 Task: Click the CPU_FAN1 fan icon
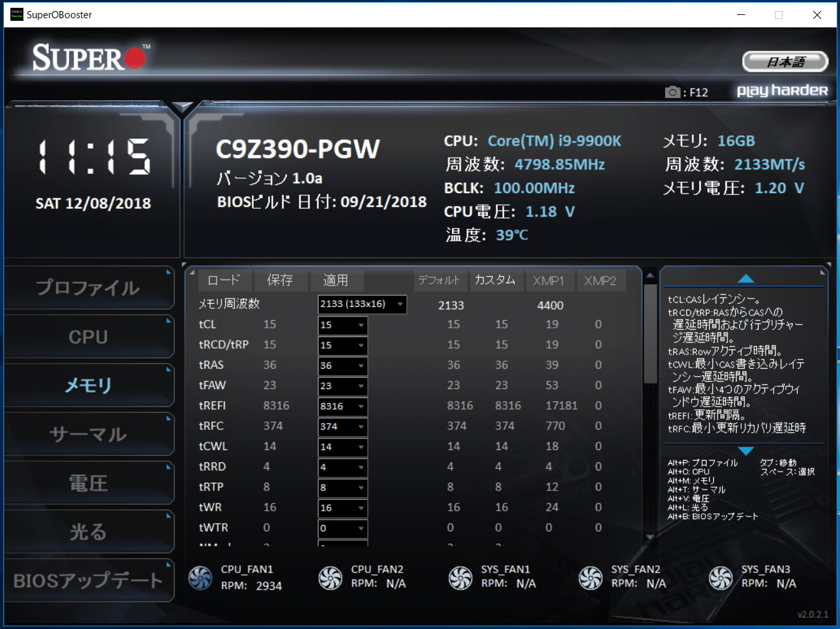(x=200, y=578)
